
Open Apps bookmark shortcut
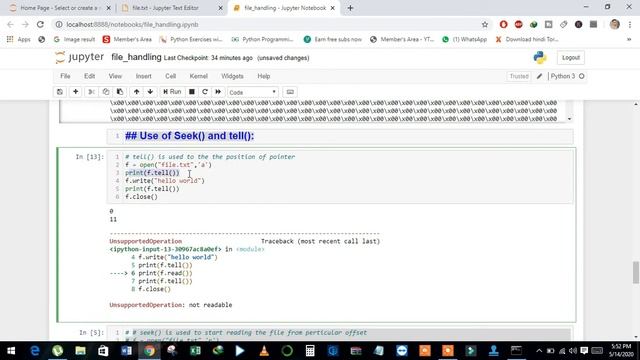(19, 39)
